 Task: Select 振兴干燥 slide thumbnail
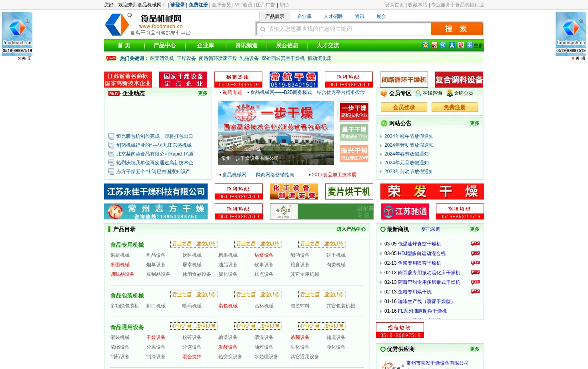click(x=354, y=154)
